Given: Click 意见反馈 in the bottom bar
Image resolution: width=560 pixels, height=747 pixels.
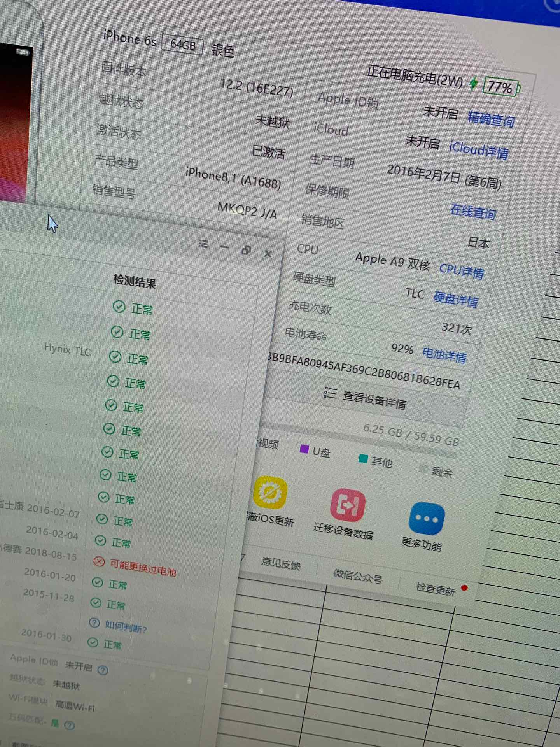Looking at the screenshot, I should (281, 563).
